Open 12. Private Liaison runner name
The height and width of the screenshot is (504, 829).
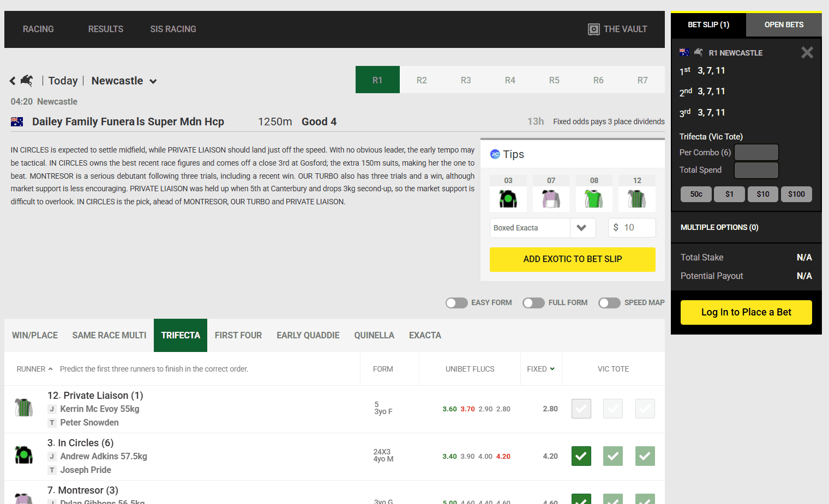tap(95, 396)
